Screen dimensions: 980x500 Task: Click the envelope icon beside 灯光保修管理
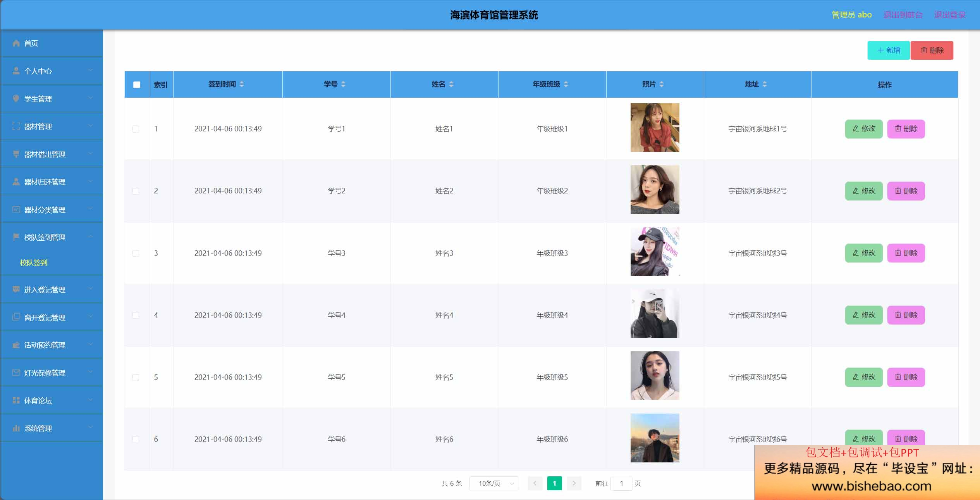(x=16, y=372)
